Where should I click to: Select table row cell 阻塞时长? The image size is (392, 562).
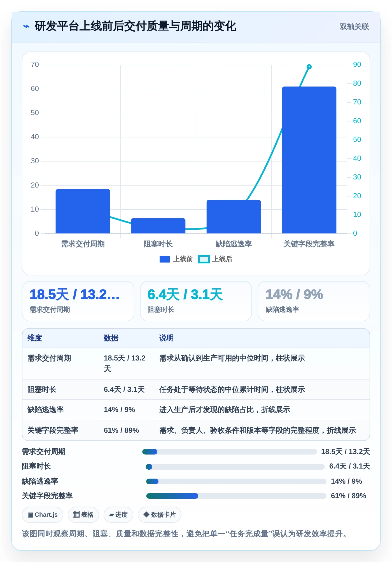(x=42, y=389)
